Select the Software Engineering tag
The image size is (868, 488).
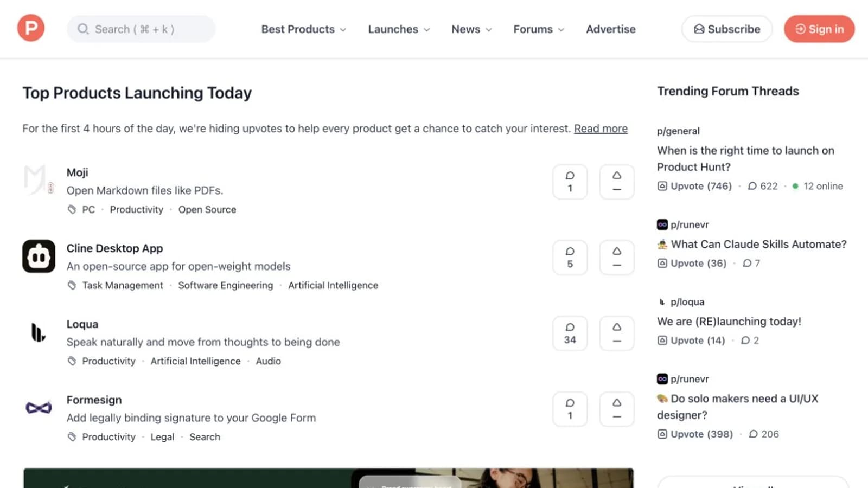point(226,285)
